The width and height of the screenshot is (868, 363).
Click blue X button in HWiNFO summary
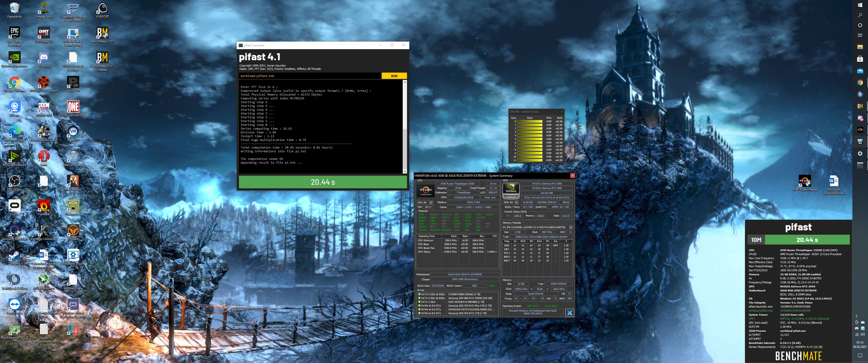pyautogui.click(x=569, y=313)
